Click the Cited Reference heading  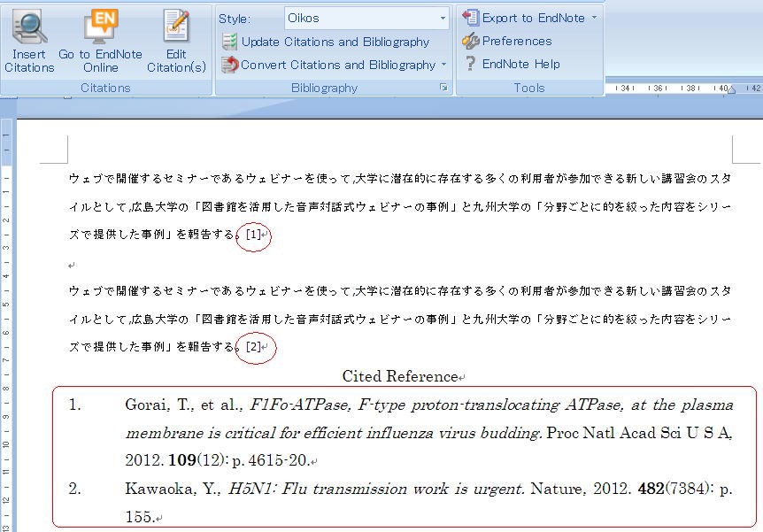coord(399,377)
